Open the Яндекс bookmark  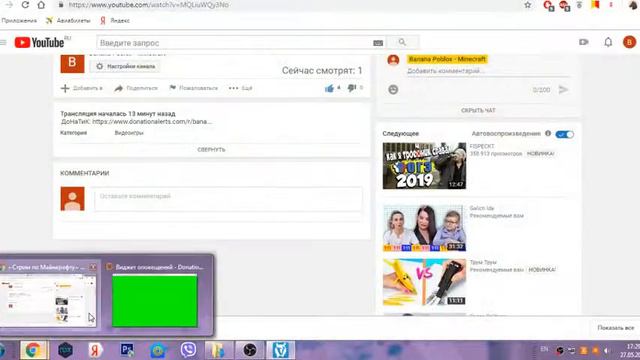(115, 20)
